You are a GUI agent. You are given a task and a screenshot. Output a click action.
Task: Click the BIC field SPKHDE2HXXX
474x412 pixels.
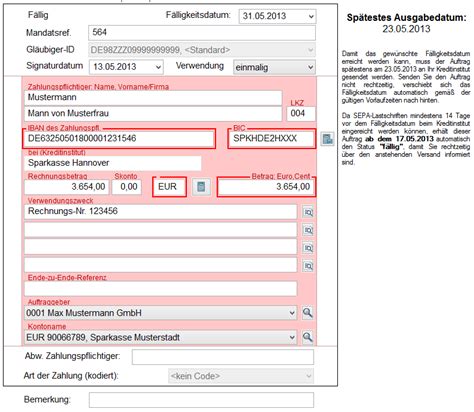pyautogui.click(x=271, y=139)
